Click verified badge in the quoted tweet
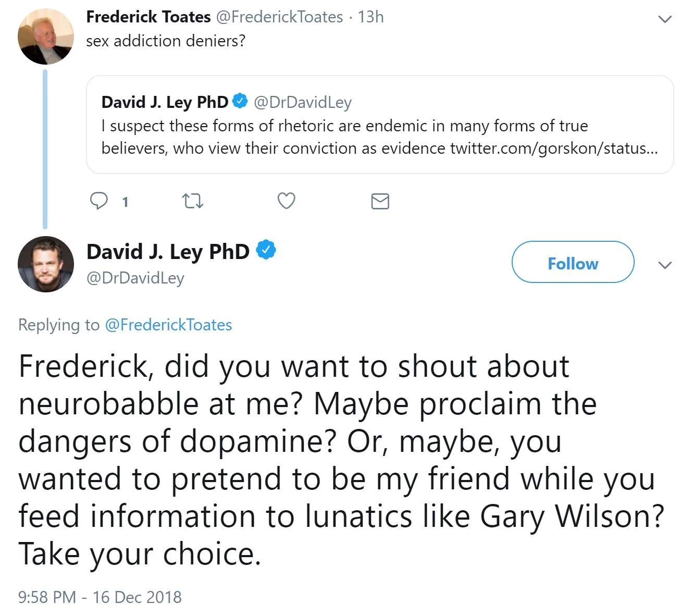Image resolution: width=681 pixels, height=616 pixels. pyautogui.click(x=240, y=101)
